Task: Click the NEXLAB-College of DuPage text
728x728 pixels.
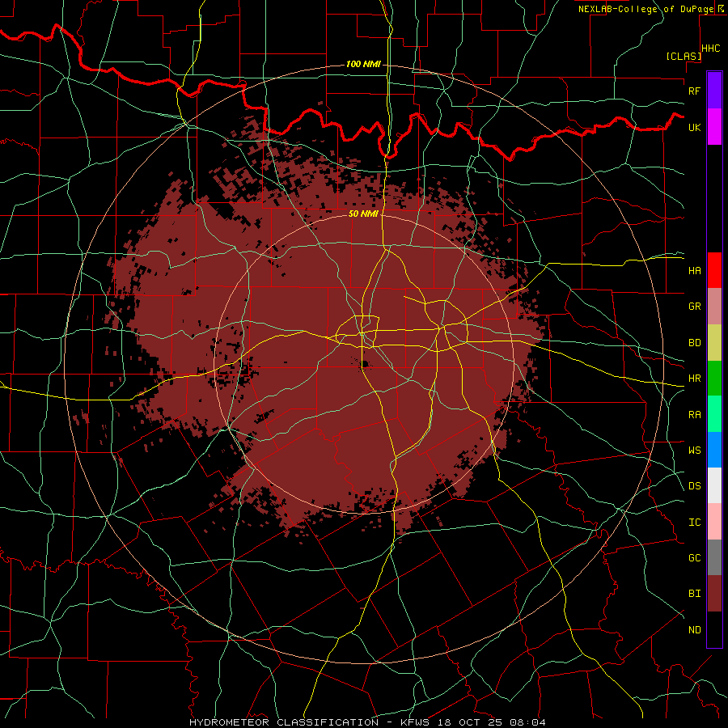Action: (645, 9)
